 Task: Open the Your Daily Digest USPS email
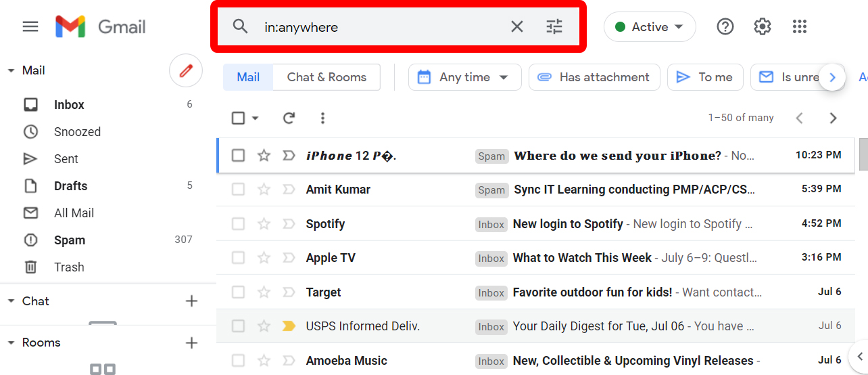point(535,326)
